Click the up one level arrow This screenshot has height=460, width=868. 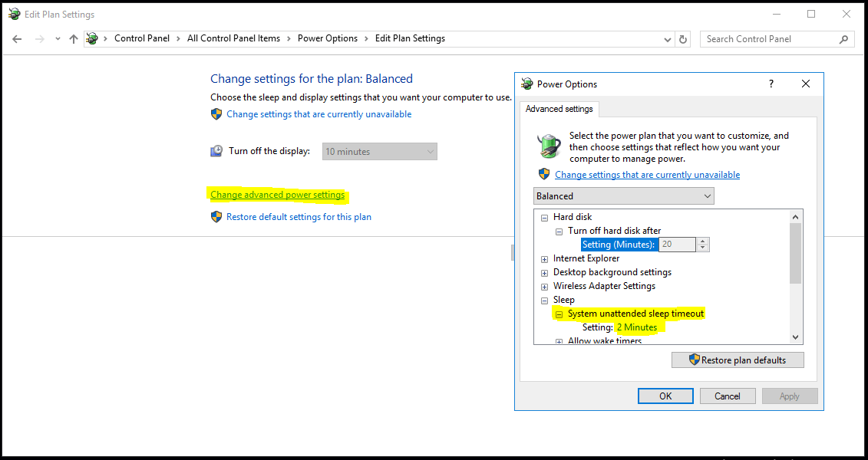(x=74, y=38)
